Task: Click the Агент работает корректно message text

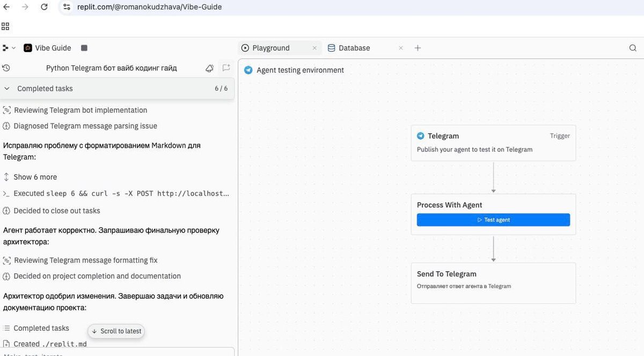Action: (x=111, y=236)
